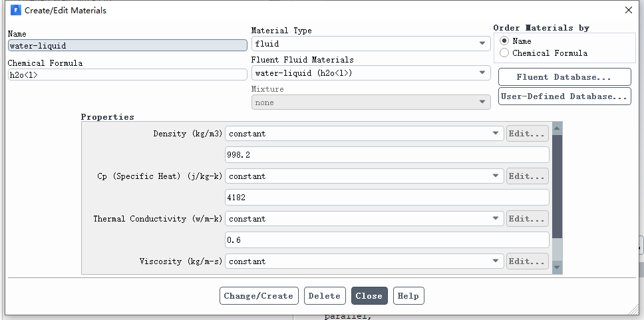Open the User-Defined Database button
644x320 pixels.
click(564, 96)
